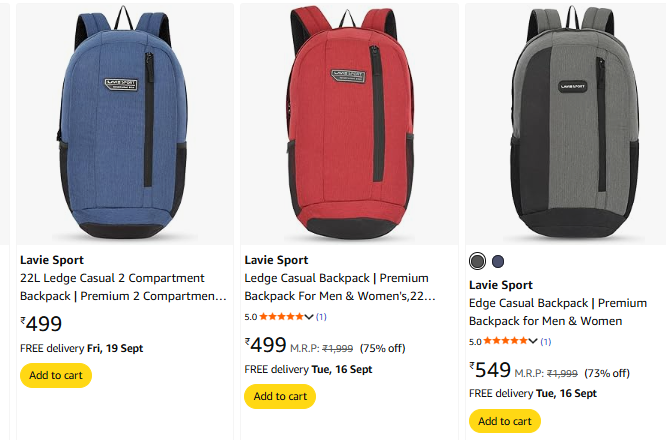Add the blue 22L Ledge backpack to cart

pyautogui.click(x=56, y=375)
